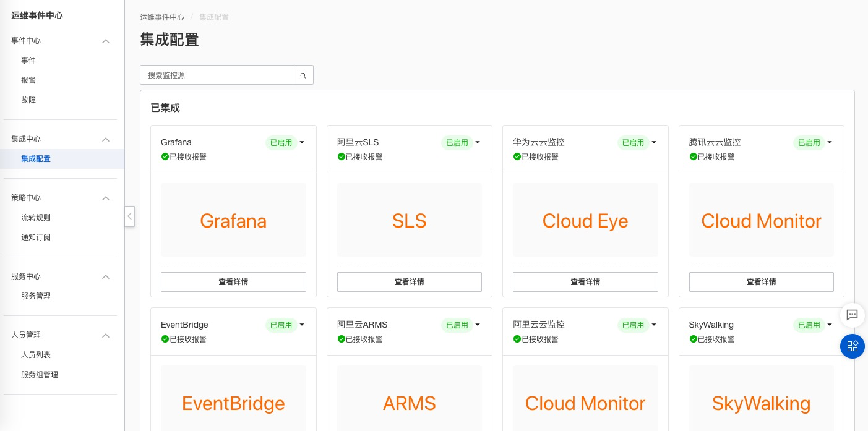This screenshot has width=868, height=431.
Task: Click the blue floating apps grid icon
Action: [x=852, y=346]
